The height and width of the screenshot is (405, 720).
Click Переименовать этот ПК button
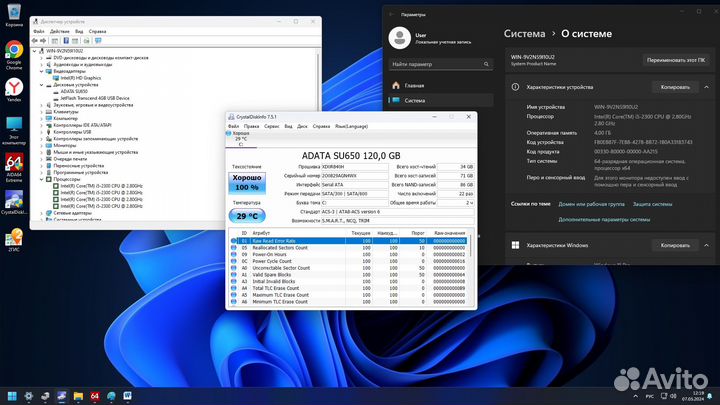pyautogui.click(x=676, y=60)
